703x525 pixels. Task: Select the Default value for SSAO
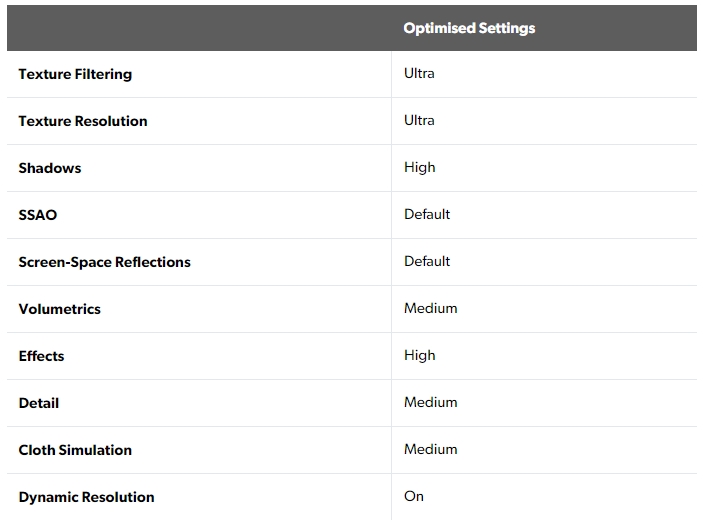tap(427, 214)
